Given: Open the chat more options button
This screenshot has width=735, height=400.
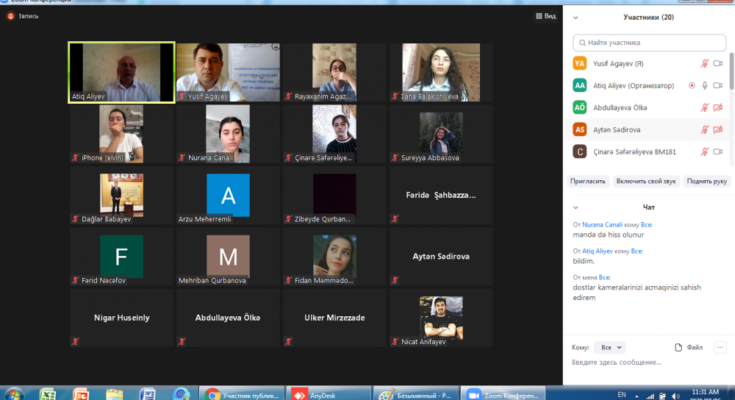Looking at the screenshot, I should pyautogui.click(x=719, y=347).
